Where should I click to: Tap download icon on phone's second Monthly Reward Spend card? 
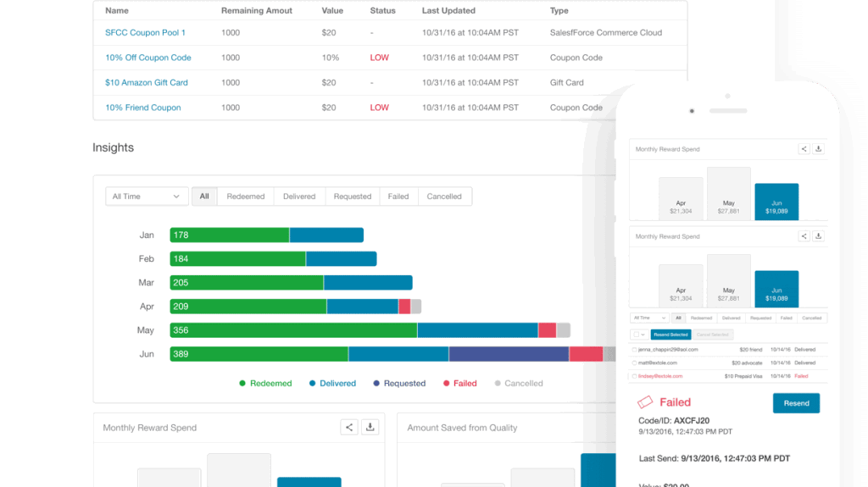pos(818,236)
